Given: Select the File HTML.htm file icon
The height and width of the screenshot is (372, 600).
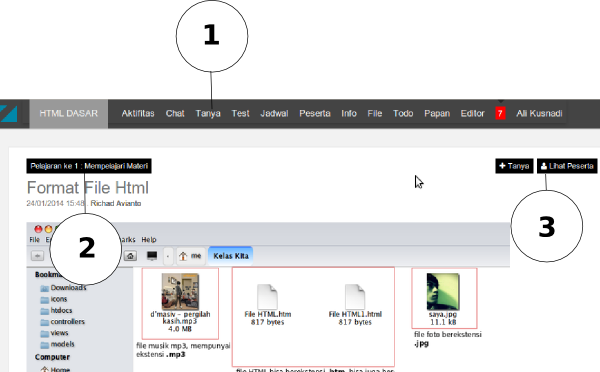Looking at the screenshot, I should click(x=267, y=297).
